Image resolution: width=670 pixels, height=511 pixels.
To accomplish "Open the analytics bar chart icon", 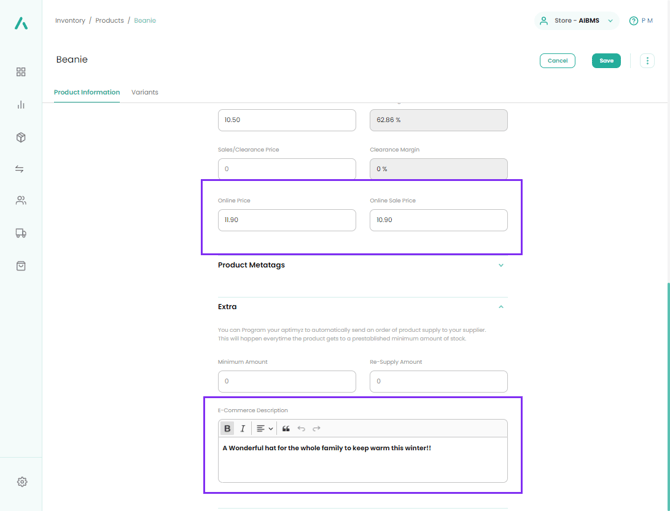I will click(21, 105).
